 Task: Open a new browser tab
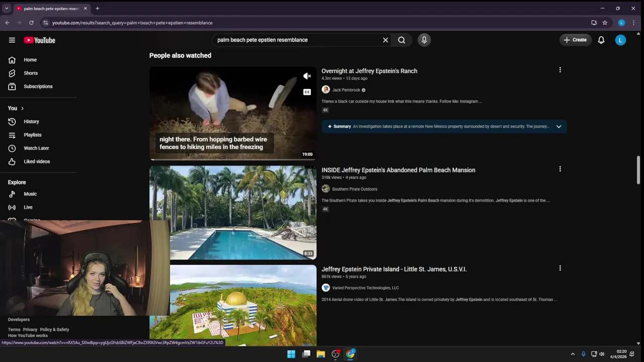[x=97, y=9]
